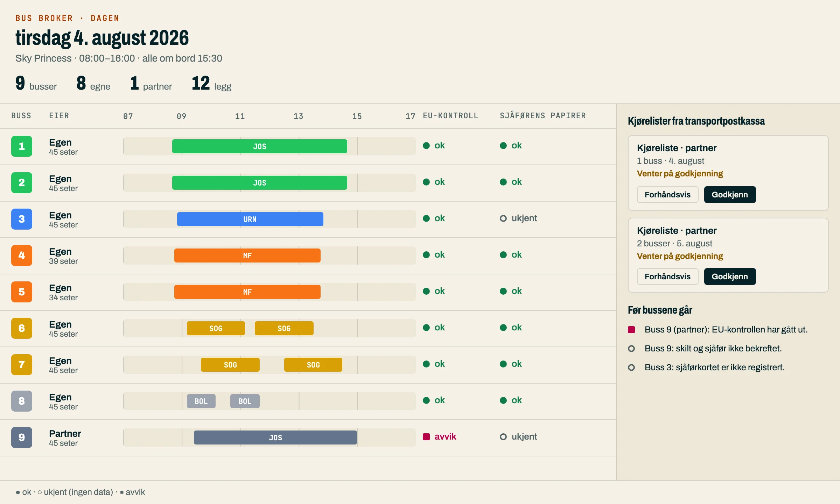Select the first SOG leg on bus 7
The height and width of the screenshot is (504, 840).
click(x=230, y=365)
